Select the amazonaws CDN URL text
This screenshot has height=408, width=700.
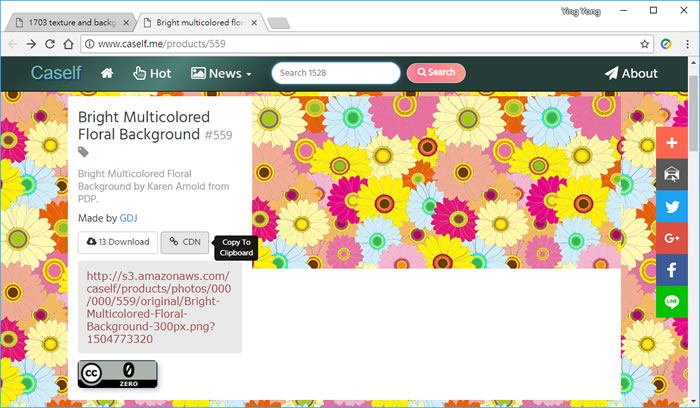pyautogui.click(x=159, y=307)
